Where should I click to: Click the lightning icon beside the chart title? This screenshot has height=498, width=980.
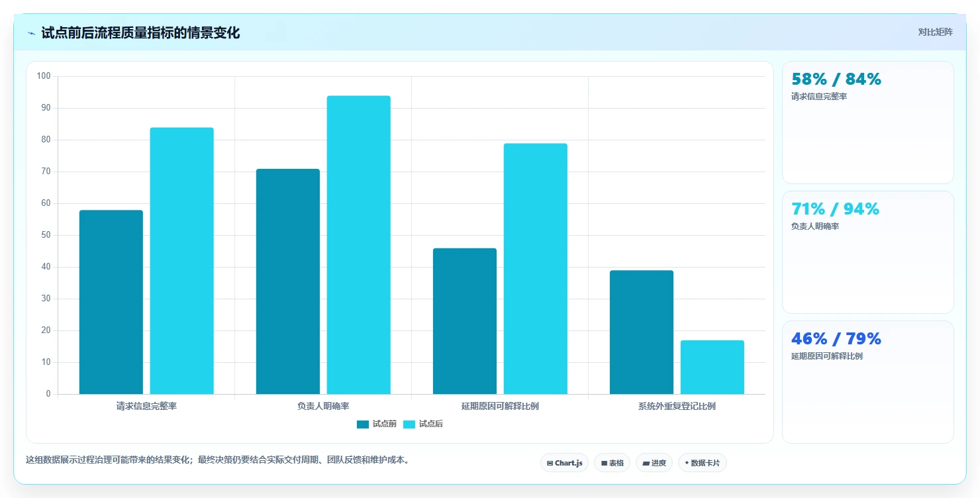31,33
